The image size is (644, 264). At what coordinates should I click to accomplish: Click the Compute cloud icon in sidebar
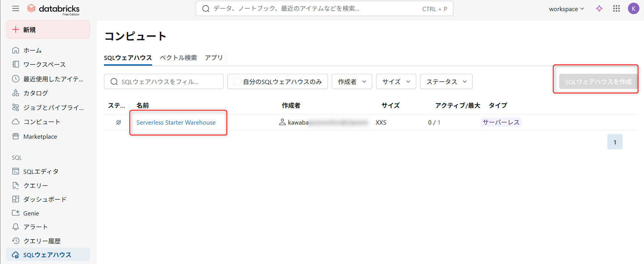click(16, 121)
